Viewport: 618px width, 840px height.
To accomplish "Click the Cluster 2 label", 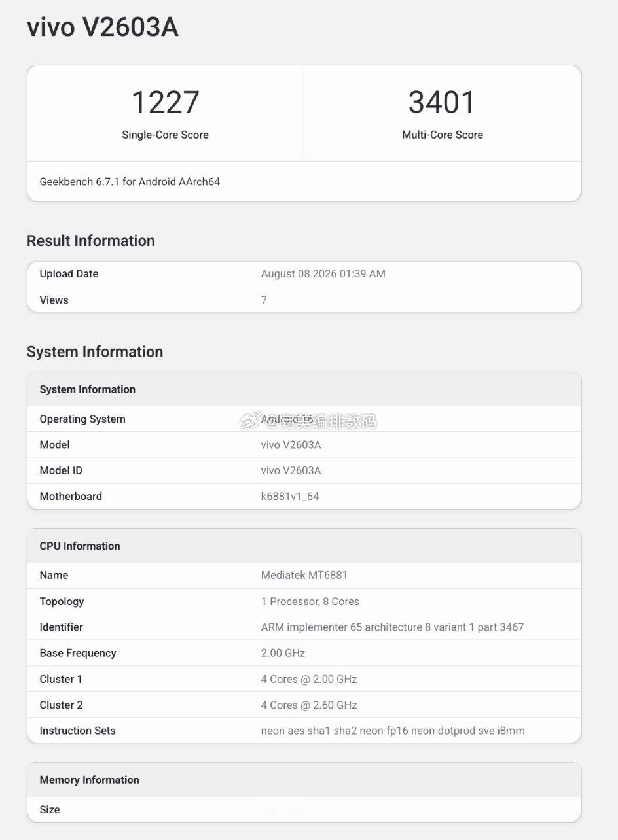I will tap(61, 705).
